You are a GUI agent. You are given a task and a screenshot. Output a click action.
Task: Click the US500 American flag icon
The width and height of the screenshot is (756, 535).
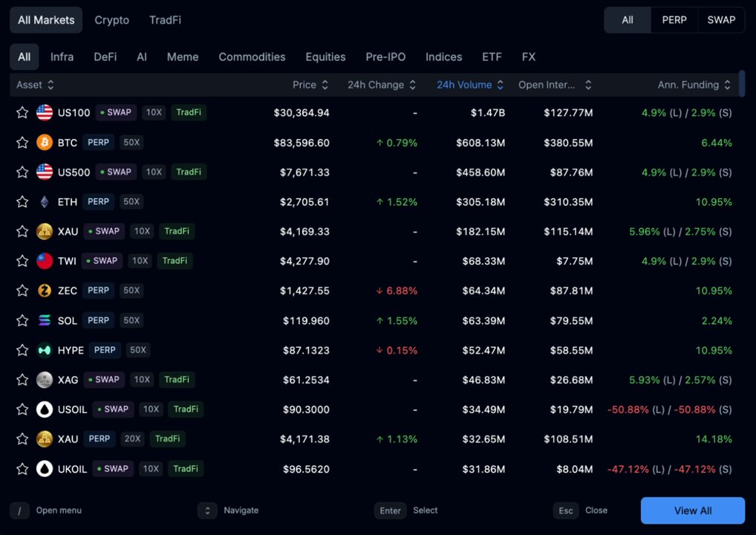(x=45, y=172)
